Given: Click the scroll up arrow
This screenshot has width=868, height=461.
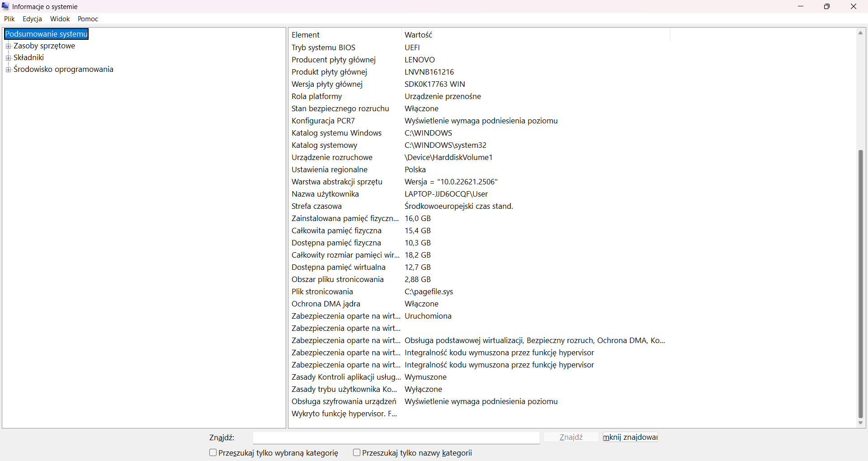Looking at the screenshot, I should (861, 33).
